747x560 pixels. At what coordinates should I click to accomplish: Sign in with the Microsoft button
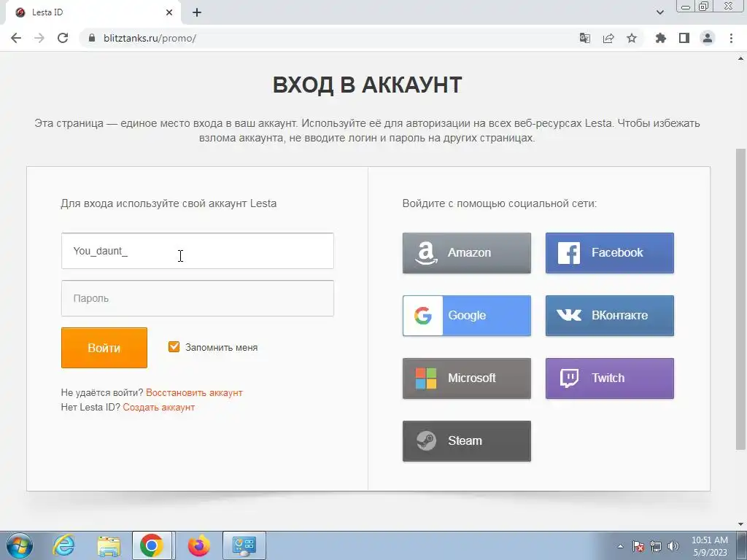(x=466, y=378)
